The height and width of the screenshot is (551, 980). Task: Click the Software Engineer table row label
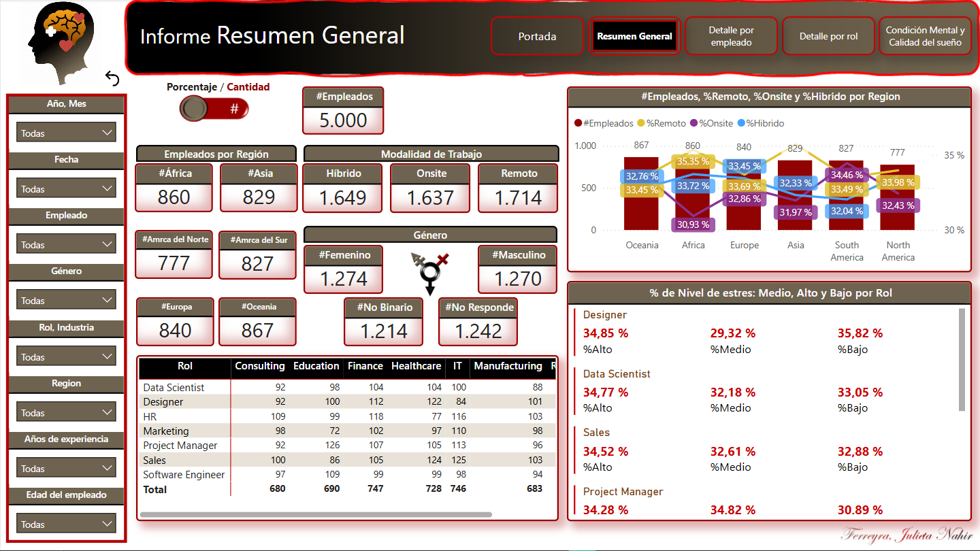click(184, 475)
